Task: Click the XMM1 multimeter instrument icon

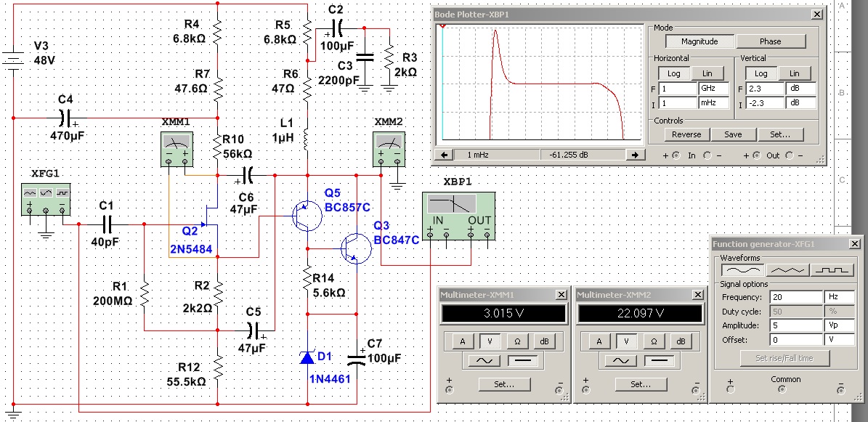Action: (177, 149)
